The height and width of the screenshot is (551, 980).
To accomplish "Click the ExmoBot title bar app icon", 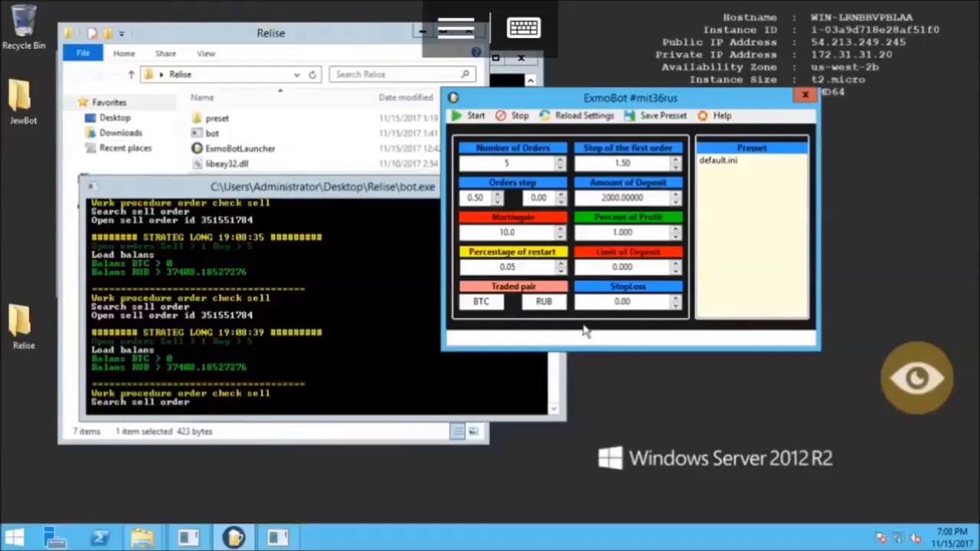I will (453, 97).
